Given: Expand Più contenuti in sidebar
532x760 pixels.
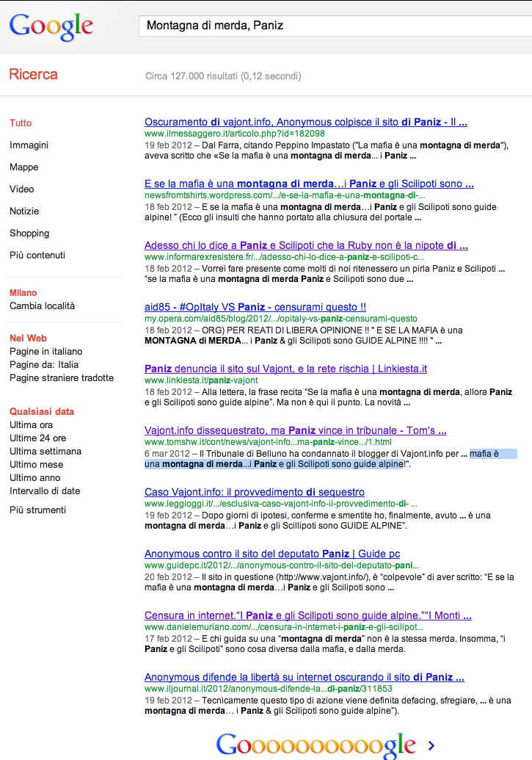Looking at the screenshot, I should (37, 256).
